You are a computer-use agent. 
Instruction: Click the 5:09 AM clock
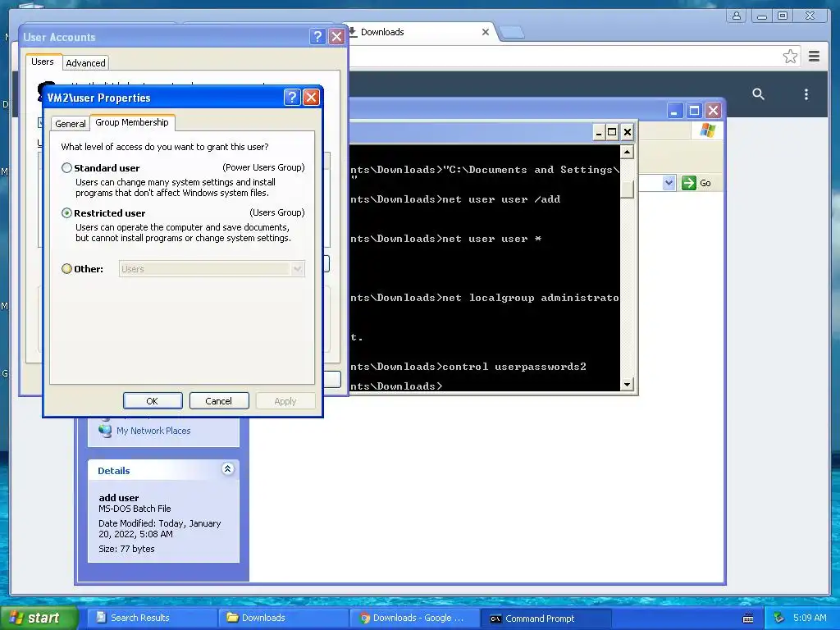810,618
